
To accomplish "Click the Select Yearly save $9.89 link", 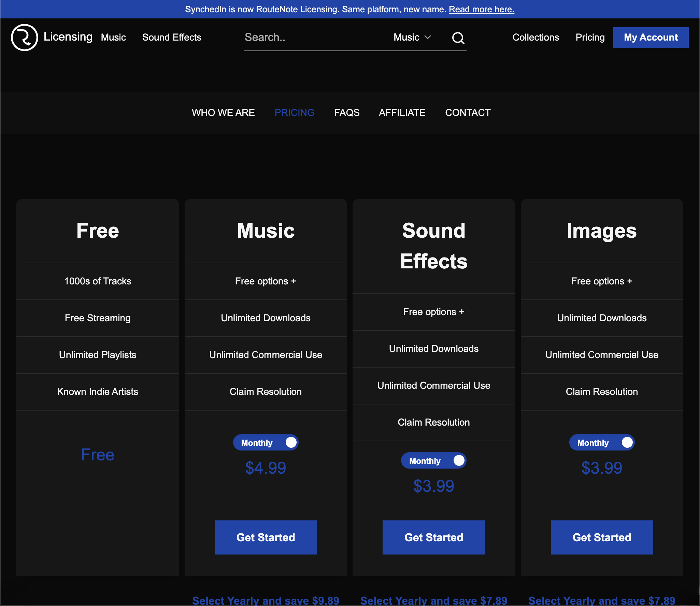I will pos(266,600).
